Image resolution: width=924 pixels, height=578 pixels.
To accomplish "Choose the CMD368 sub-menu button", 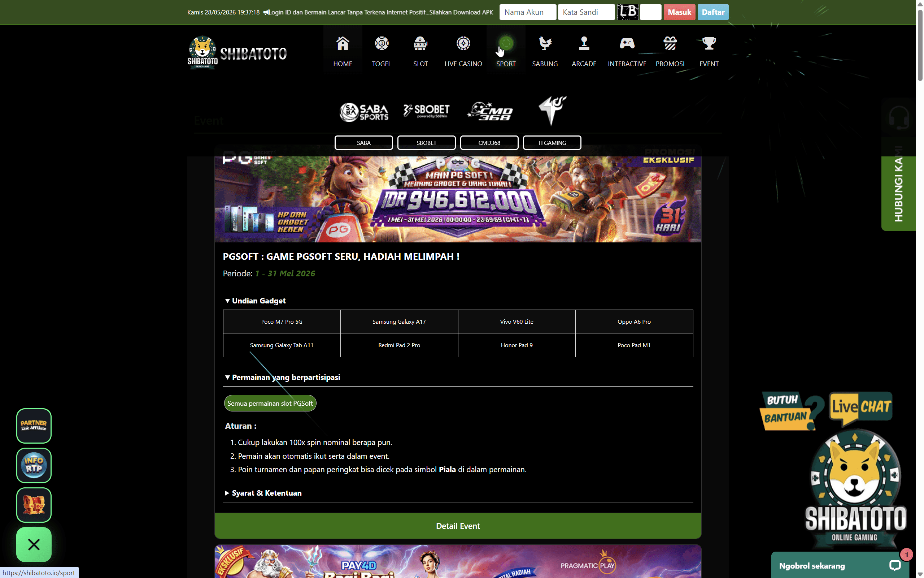I will coord(489,143).
